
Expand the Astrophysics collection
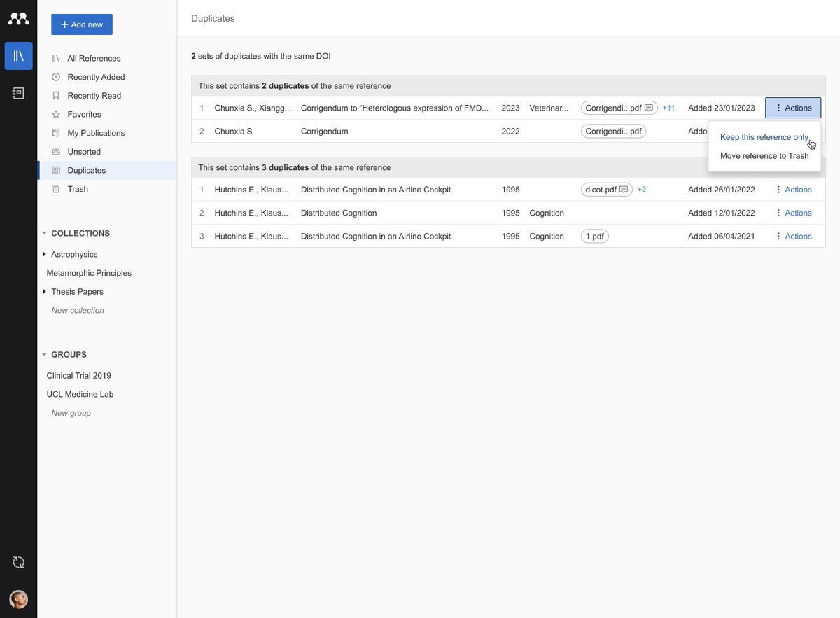tap(45, 254)
